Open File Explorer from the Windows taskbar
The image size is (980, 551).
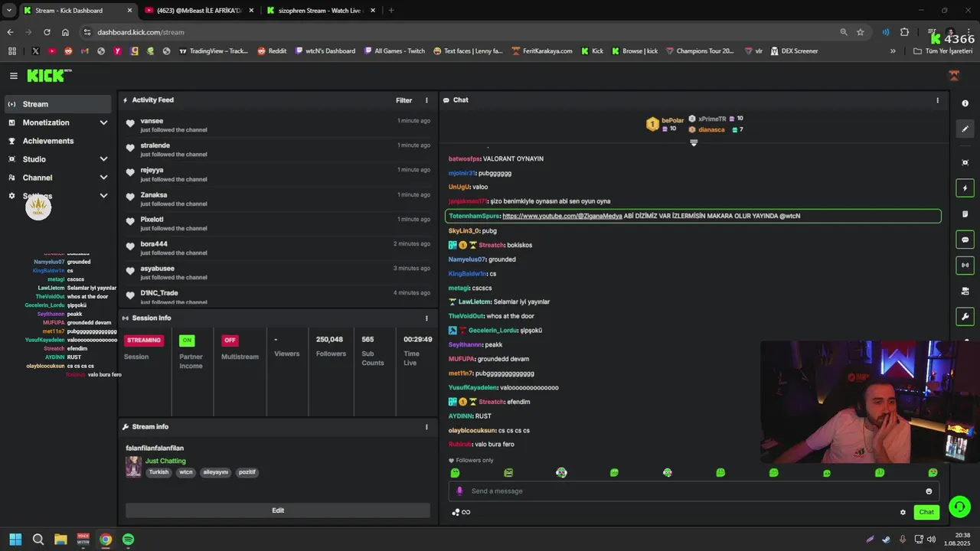tap(60, 540)
